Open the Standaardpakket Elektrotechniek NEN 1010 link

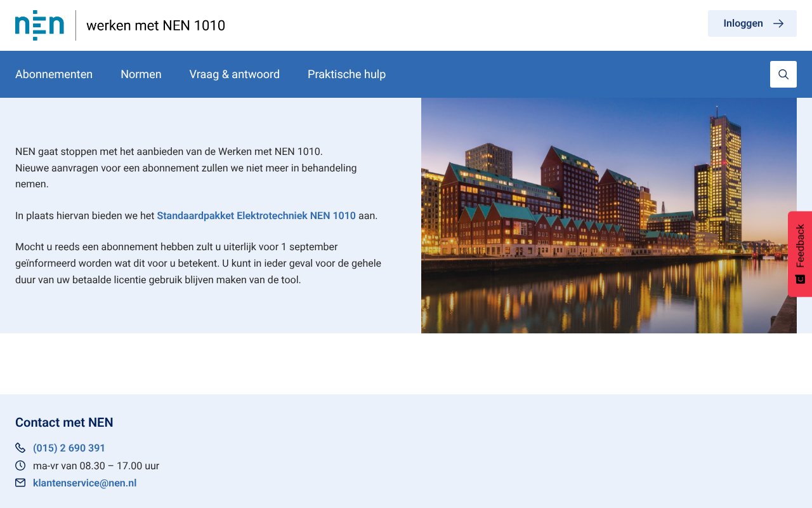pos(256,216)
